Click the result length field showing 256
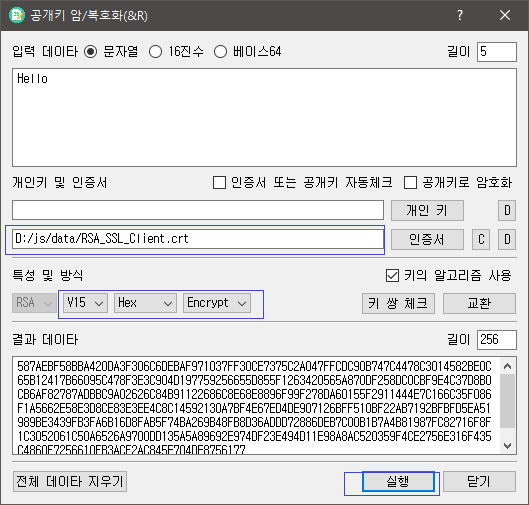The width and height of the screenshot is (529, 505). 497,339
